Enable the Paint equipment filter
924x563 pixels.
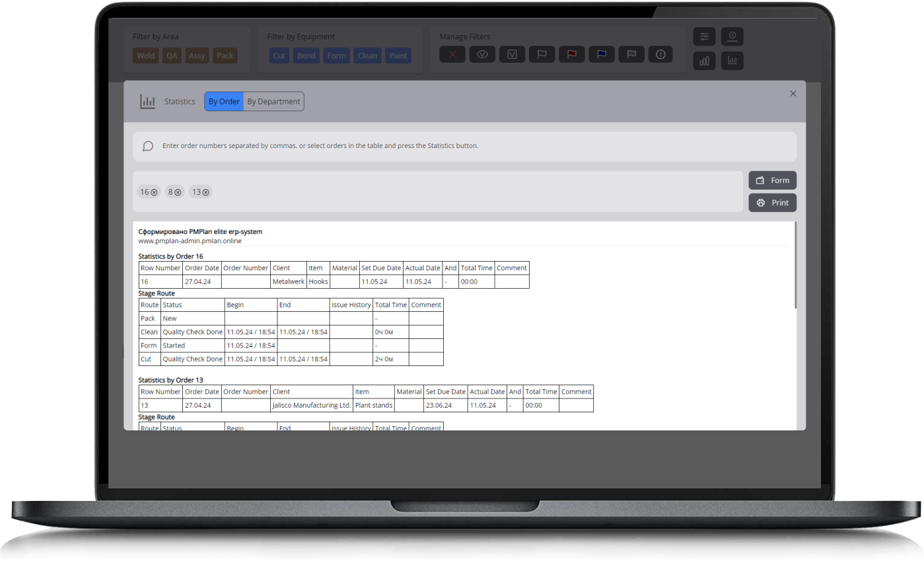point(398,56)
